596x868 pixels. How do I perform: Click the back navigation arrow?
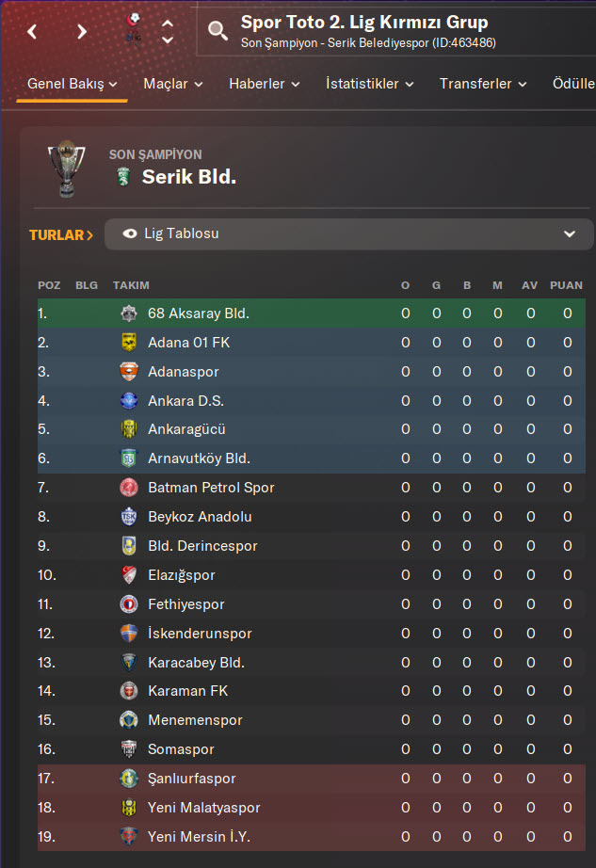pyautogui.click(x=33, y=31)
